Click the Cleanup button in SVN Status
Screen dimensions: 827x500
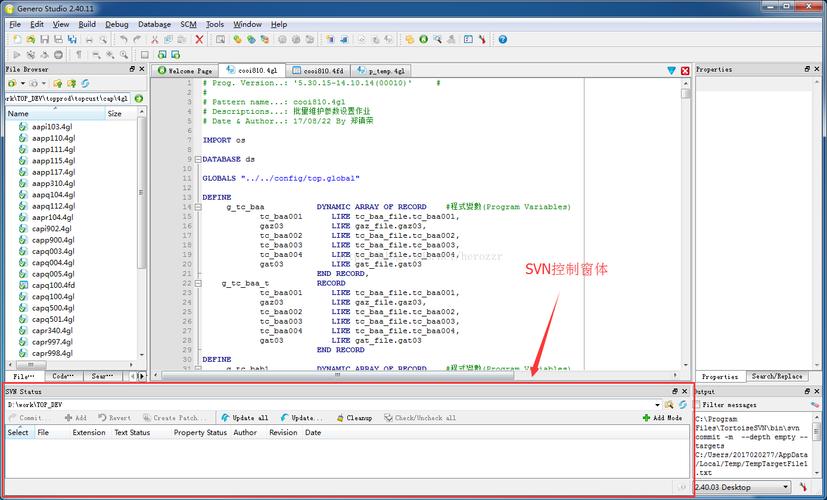click(354, 418)
